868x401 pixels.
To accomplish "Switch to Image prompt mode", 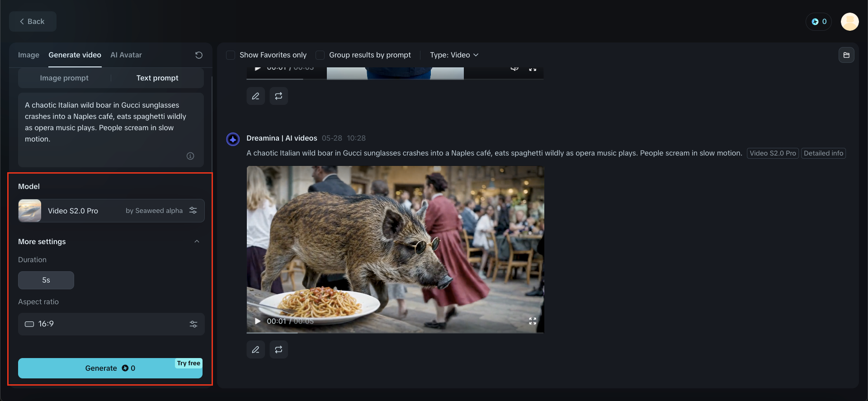I will 64,78.
